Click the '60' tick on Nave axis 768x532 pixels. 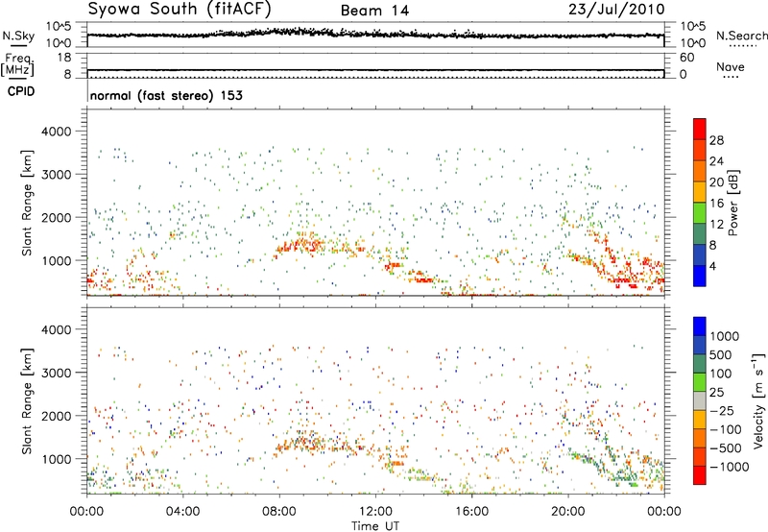coord(687,58)
